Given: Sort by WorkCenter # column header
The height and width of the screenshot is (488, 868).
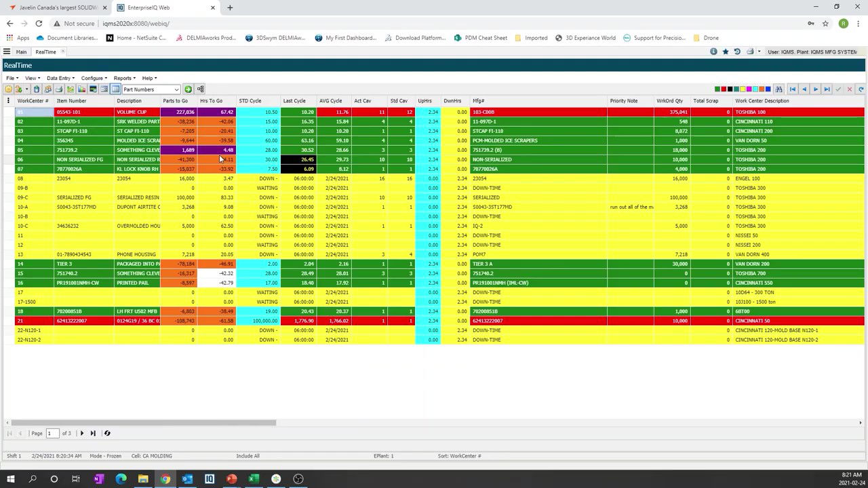Looking at the screenshot, I should click(33, 101).
